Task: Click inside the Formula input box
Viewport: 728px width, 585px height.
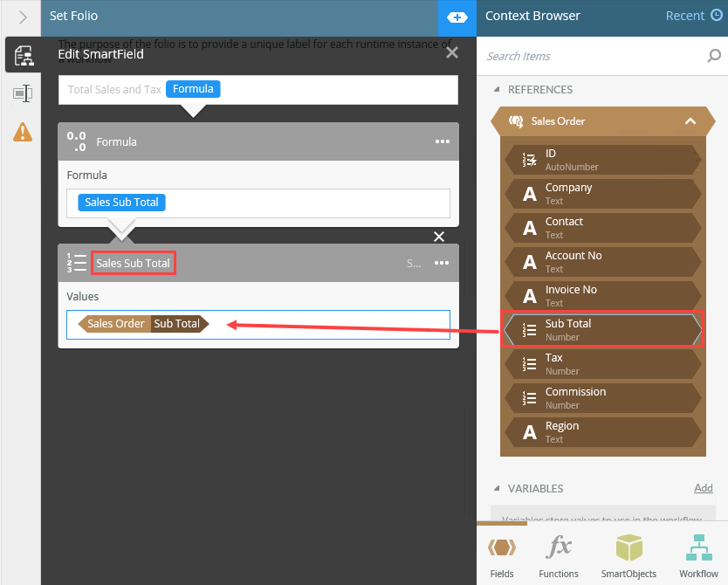Action: (258, 203)
